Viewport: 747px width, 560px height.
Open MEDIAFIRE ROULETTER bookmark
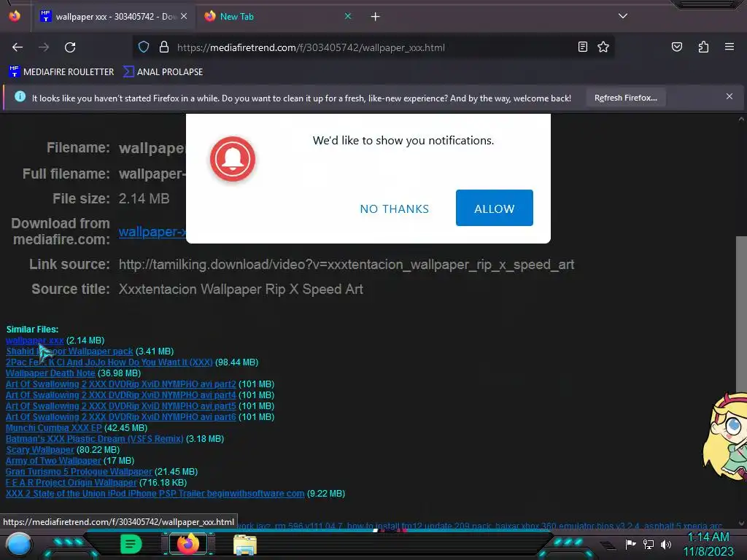(61, 72)
